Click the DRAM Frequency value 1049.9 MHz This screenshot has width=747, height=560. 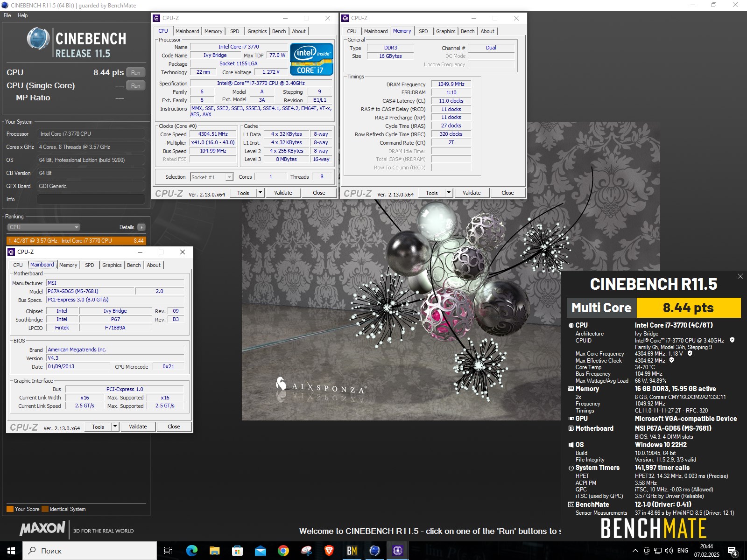(x=451, y=84)
